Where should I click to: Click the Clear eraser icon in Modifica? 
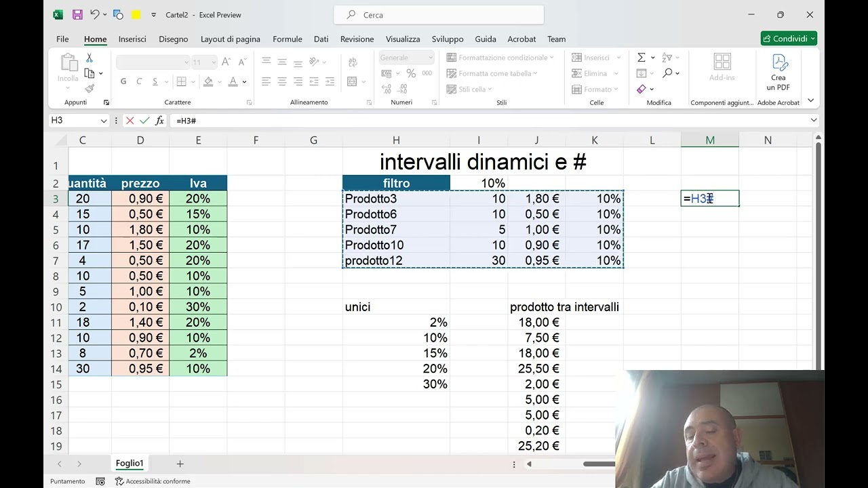pyautogui.click(x=642, y=89)
